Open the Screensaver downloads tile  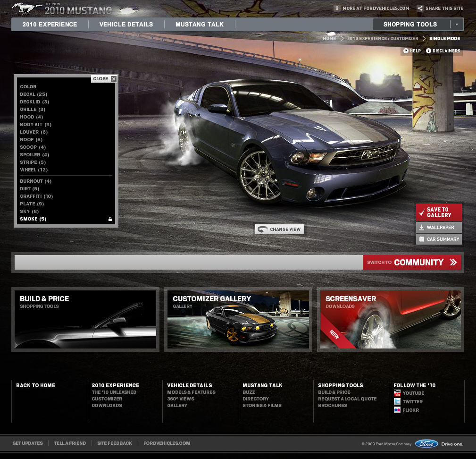[391, 319]
